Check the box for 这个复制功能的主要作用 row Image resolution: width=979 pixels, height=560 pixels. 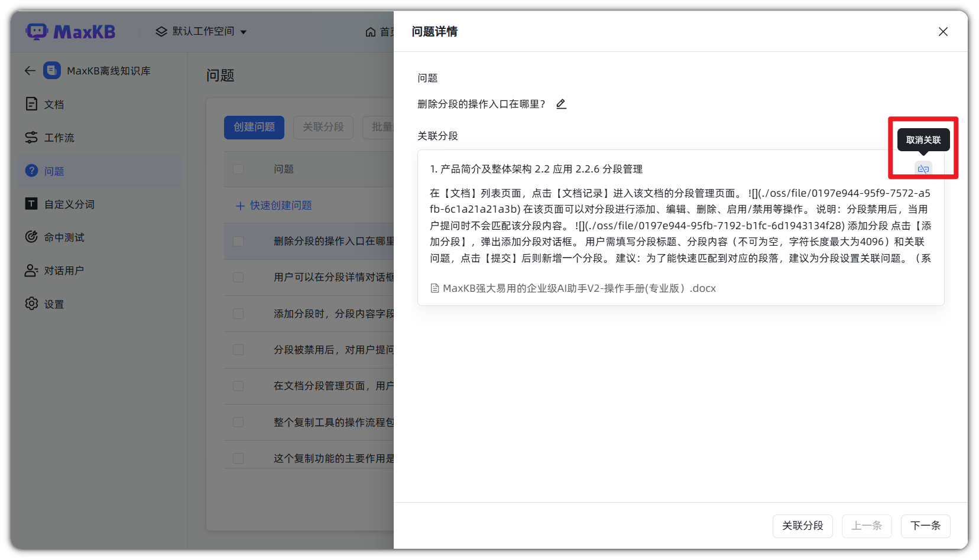pos(238,459)
